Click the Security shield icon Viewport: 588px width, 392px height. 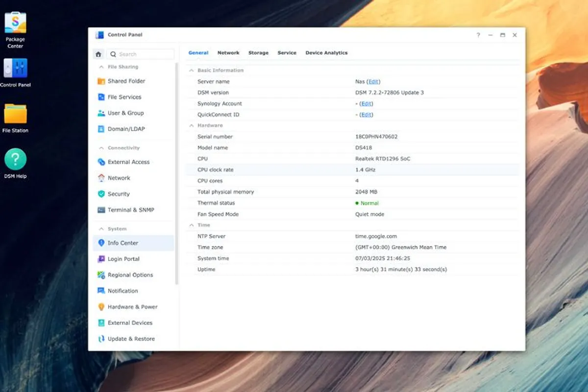tap(101, 194)
